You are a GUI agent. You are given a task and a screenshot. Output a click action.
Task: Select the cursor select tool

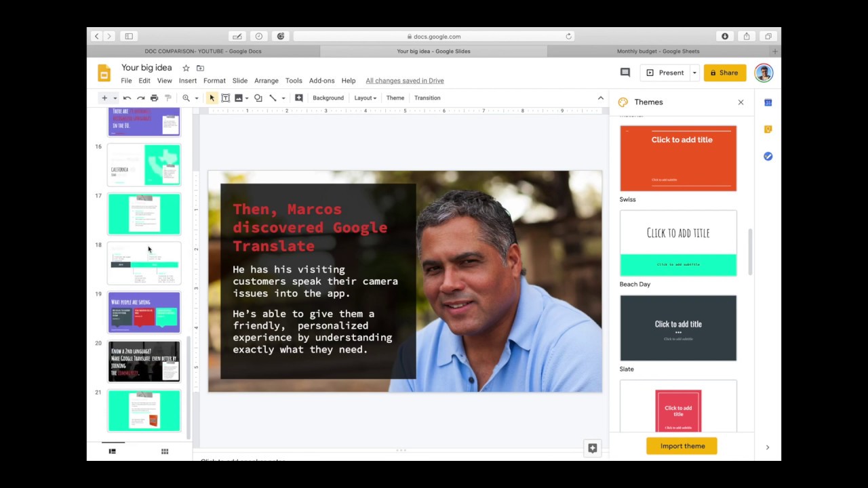[212, 98]
